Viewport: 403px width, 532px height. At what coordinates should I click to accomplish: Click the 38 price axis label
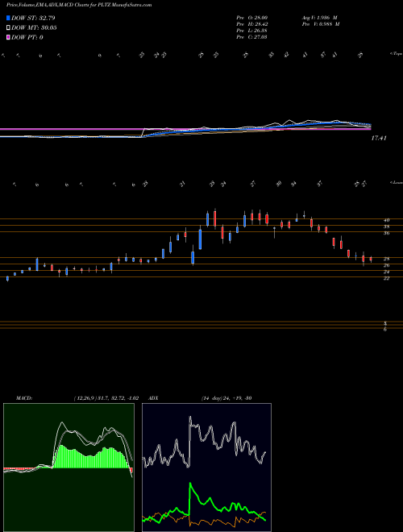coord(386,227)
